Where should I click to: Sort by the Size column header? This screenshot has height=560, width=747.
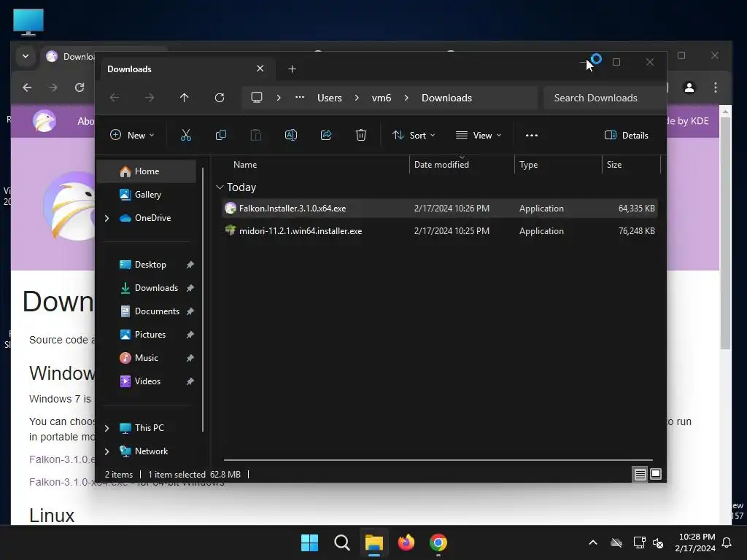(614, 165)
